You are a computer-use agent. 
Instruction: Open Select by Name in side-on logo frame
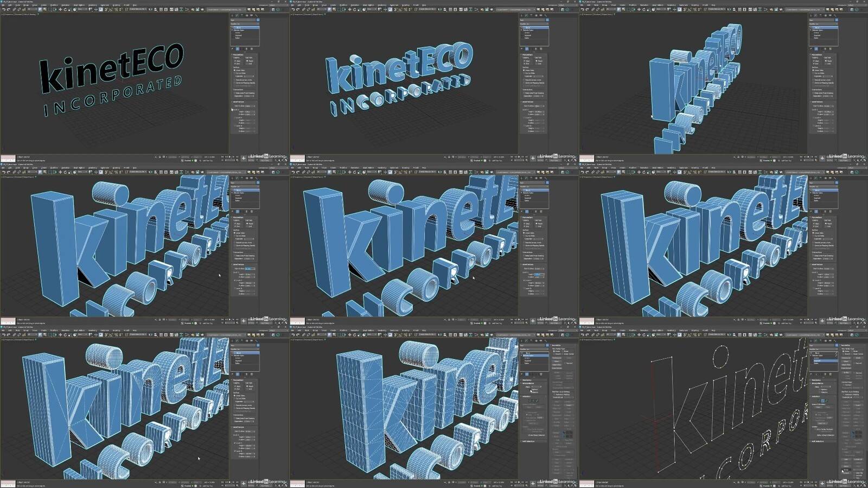pos(623,9)
